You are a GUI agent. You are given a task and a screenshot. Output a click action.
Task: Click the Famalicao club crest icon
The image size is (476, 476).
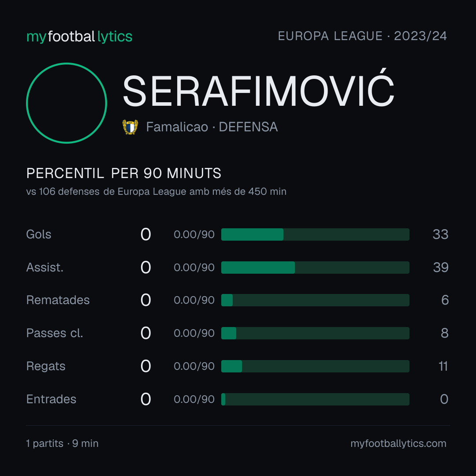pyautogui.click(x=130, y=127)
